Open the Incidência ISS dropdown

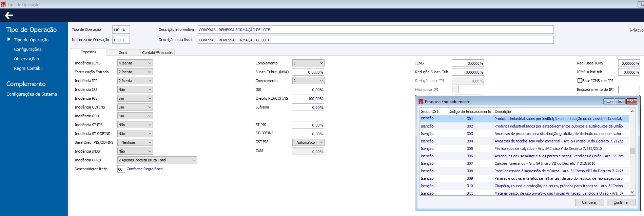(x=135, y=90)
